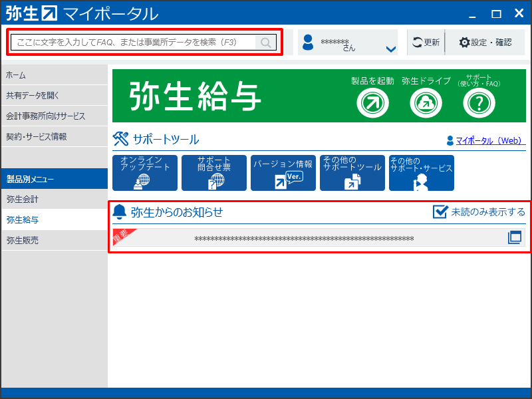Screen dimensions: 532x399
Task: Select 弥生給与 in product menu
Action: click(55, 220)
